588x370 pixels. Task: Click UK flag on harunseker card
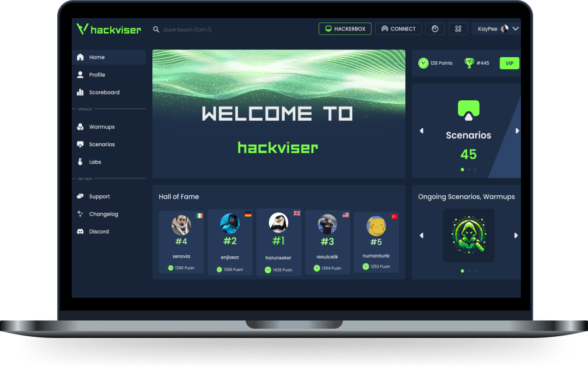coord(297,213)
